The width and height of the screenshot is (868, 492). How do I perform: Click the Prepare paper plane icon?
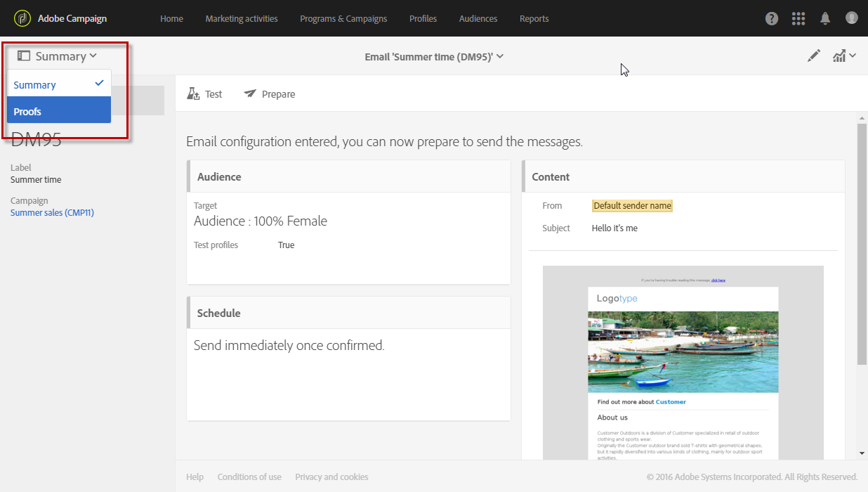tap(250, 94)
